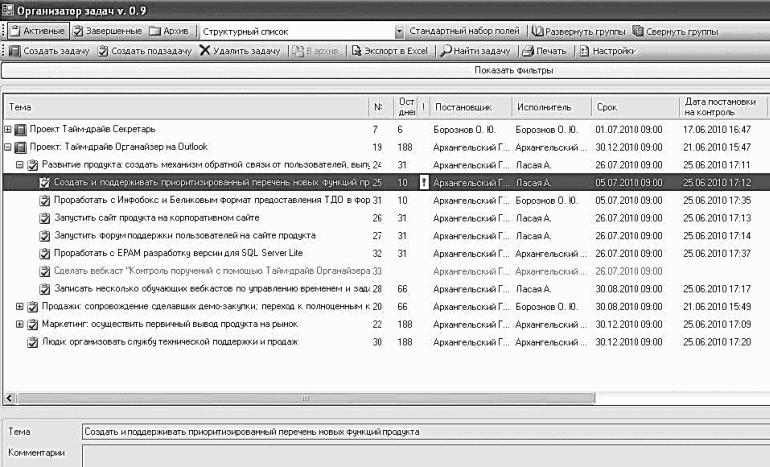This screenshot has height=467, width=770.
Task: Click the Показать фильтры bar
Action: pyautogui.click(x=385, y=70)
